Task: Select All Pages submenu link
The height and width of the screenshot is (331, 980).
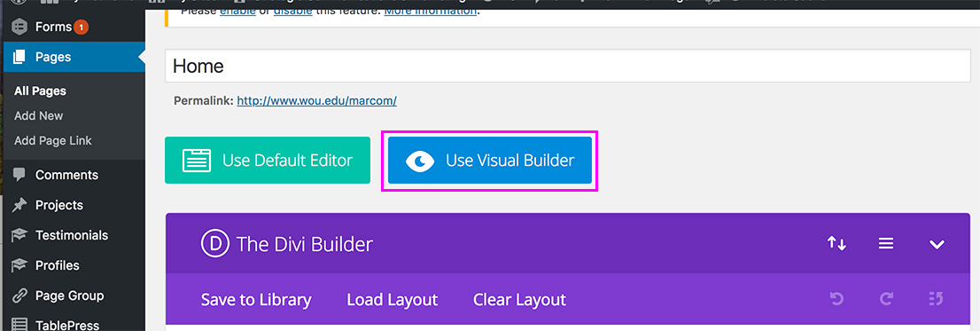Action: 40,91
